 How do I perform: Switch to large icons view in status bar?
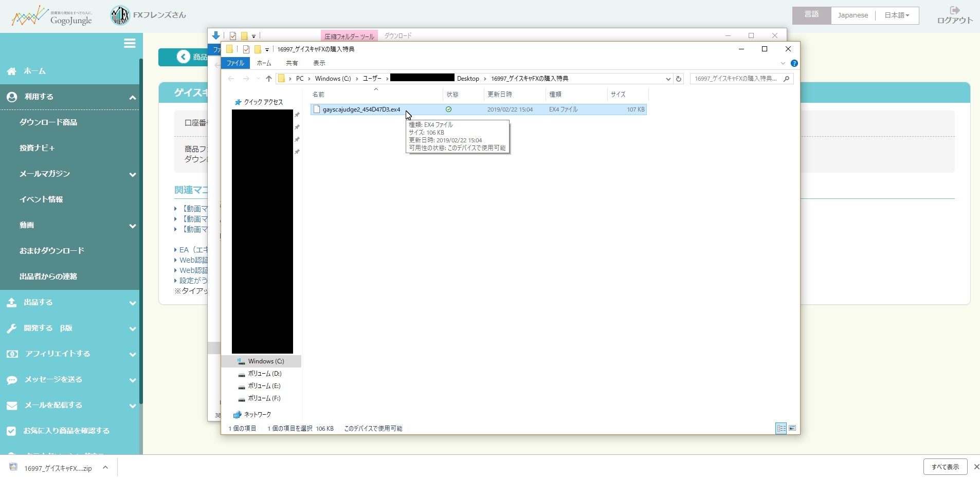(792, 428)
